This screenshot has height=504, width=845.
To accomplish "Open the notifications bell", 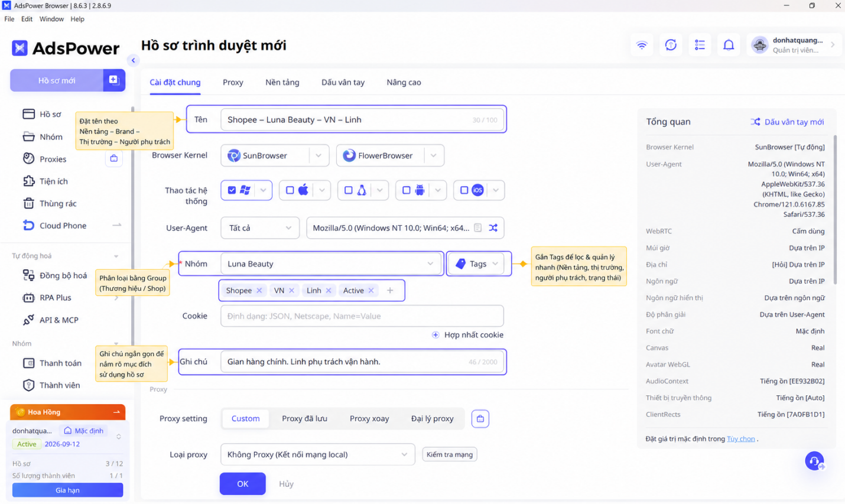I will [729, 45].
